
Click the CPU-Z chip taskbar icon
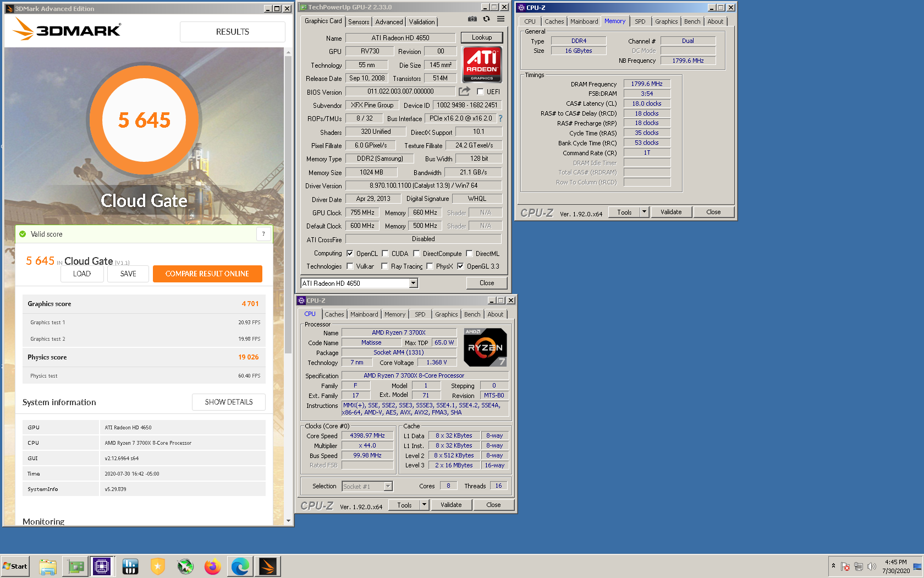click(x=102, y=566)
